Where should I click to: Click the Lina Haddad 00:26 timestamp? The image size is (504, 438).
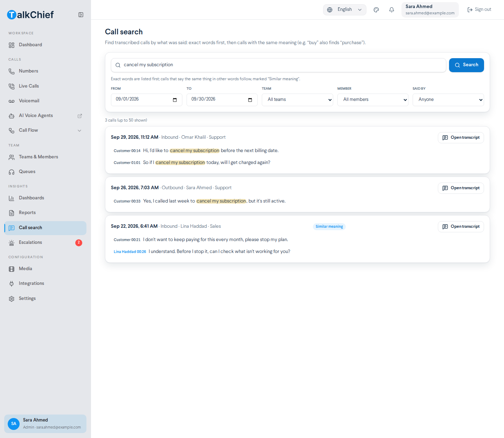click(x=130, y=252)
